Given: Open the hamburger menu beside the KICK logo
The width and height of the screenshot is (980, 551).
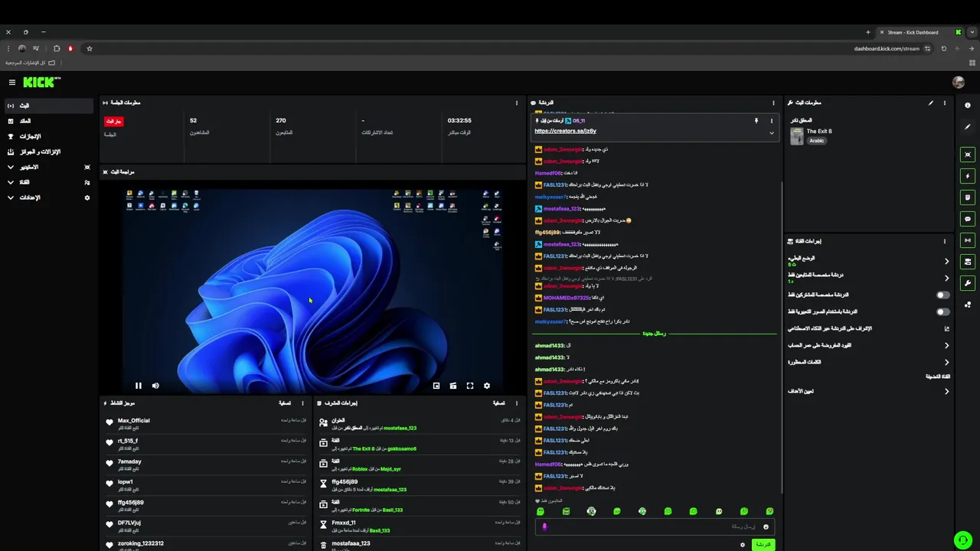Looking at the screenshot, I should pyautogui.click(x=11, y=82).
